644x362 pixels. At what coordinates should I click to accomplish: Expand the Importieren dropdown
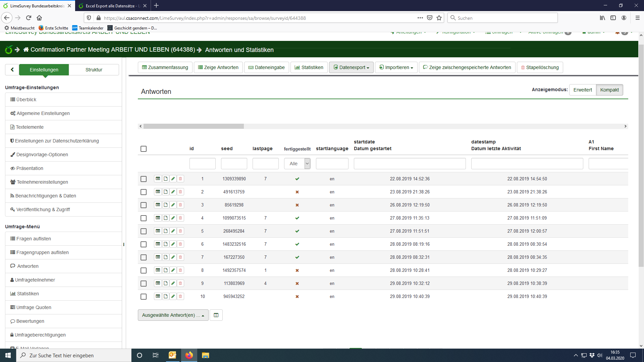coord(396,67)
